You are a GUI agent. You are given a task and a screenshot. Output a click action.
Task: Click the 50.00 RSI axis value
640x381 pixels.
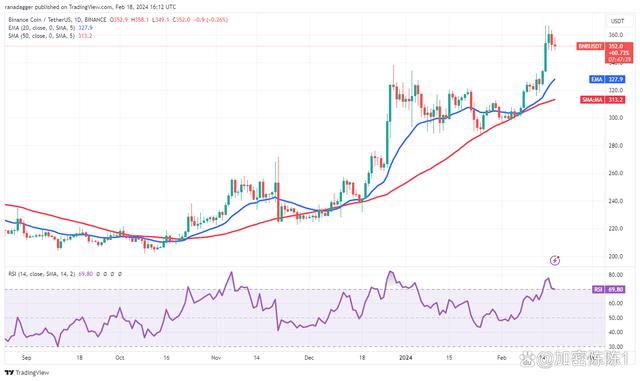[x=616, y=318]
